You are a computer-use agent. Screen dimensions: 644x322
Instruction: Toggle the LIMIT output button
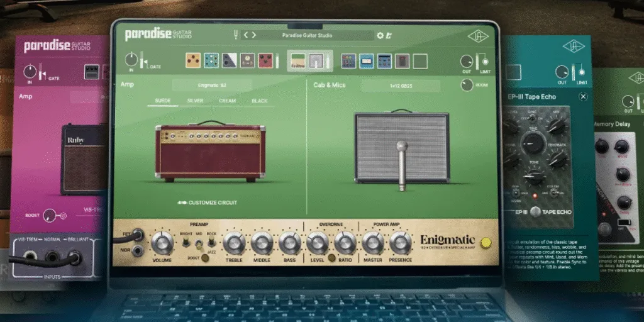tap(485, 62)
